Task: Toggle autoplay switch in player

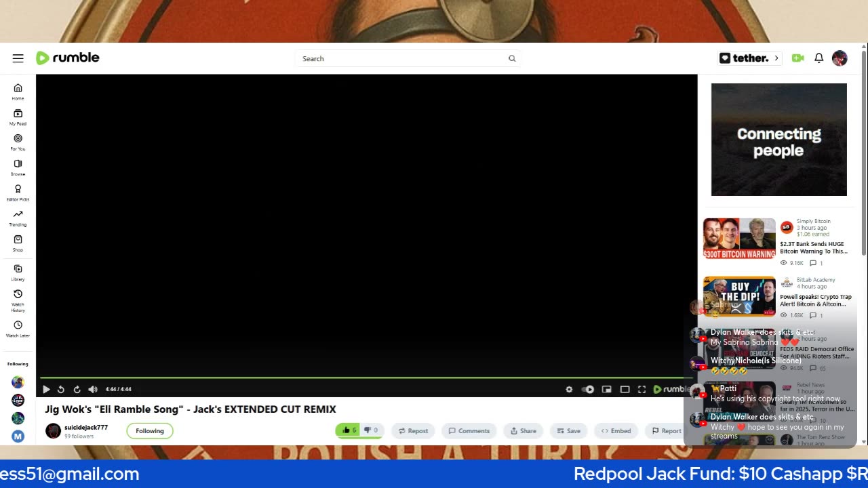Action: click(x=588, y=389)
